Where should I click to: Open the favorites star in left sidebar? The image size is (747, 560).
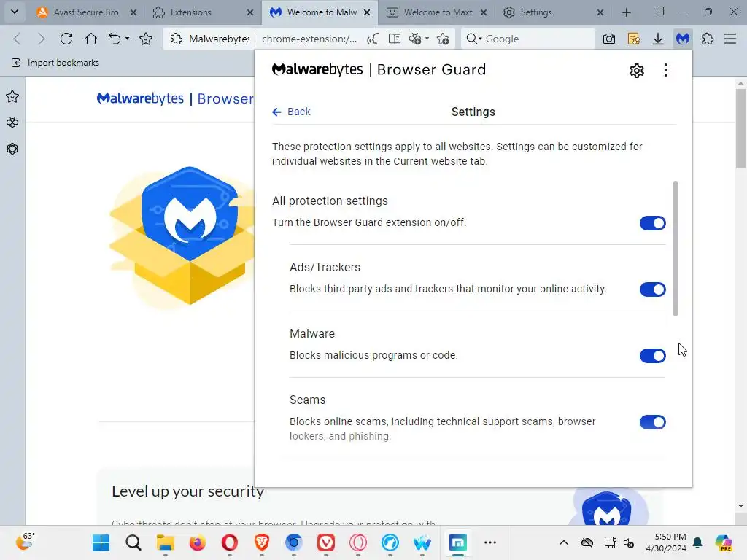click(x=12, y=97)
